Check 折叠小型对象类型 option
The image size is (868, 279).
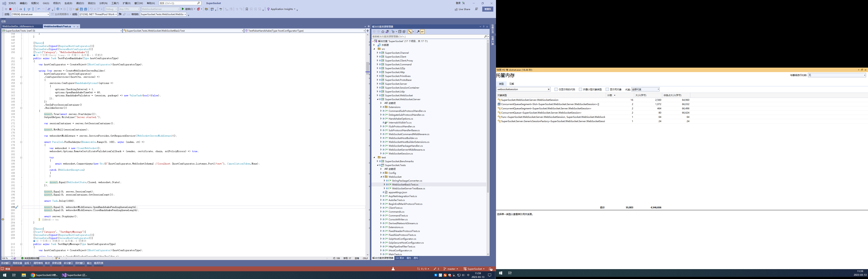pyautogui.click(x=581, y=89)
